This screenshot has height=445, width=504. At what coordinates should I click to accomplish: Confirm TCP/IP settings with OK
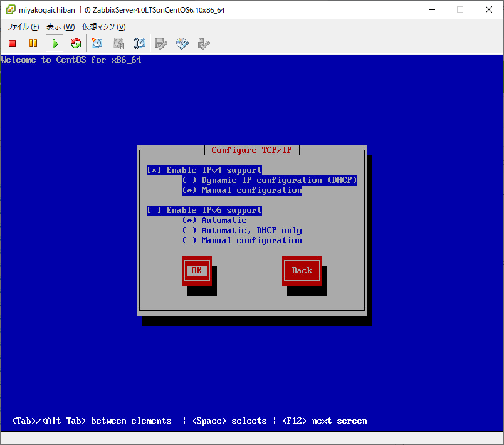(197, 271)
